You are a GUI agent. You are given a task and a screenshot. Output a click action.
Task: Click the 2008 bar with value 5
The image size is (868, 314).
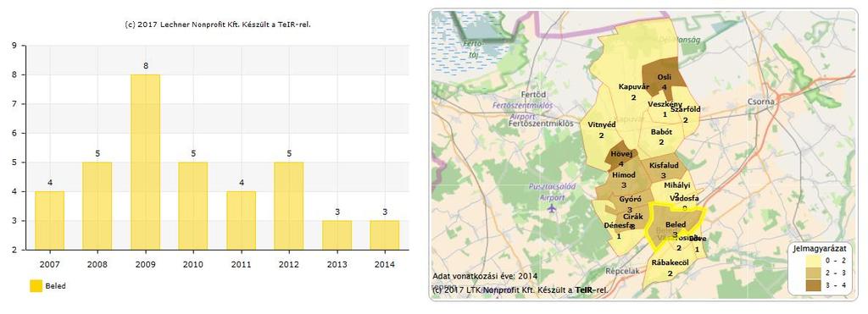pyautogui.click(x=97, y=206)
